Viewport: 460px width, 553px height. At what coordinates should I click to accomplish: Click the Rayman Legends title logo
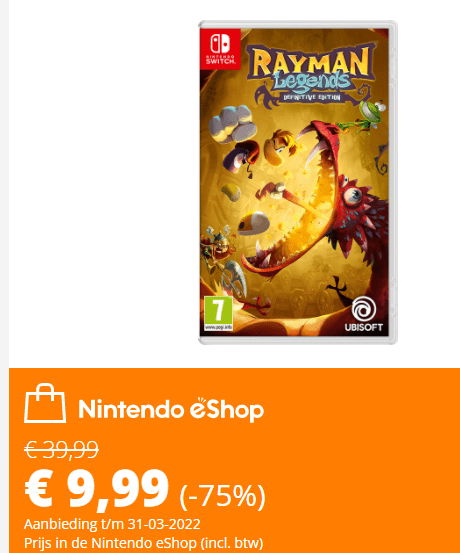pos(311,75)
